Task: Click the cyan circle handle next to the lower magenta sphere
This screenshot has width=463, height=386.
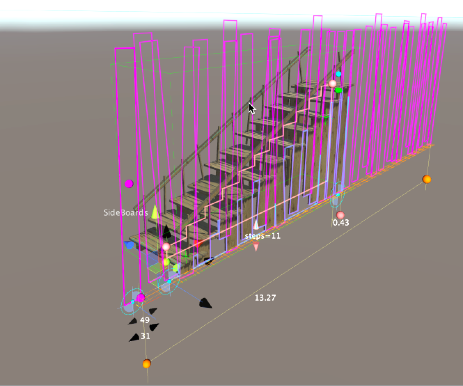Action: click(x=132, y=302)
